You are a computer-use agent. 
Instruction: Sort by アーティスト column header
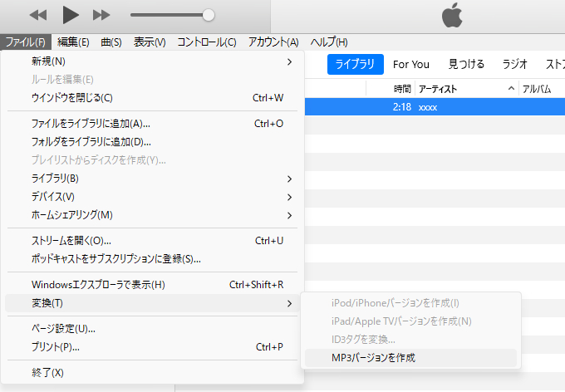tap(467, 89)
